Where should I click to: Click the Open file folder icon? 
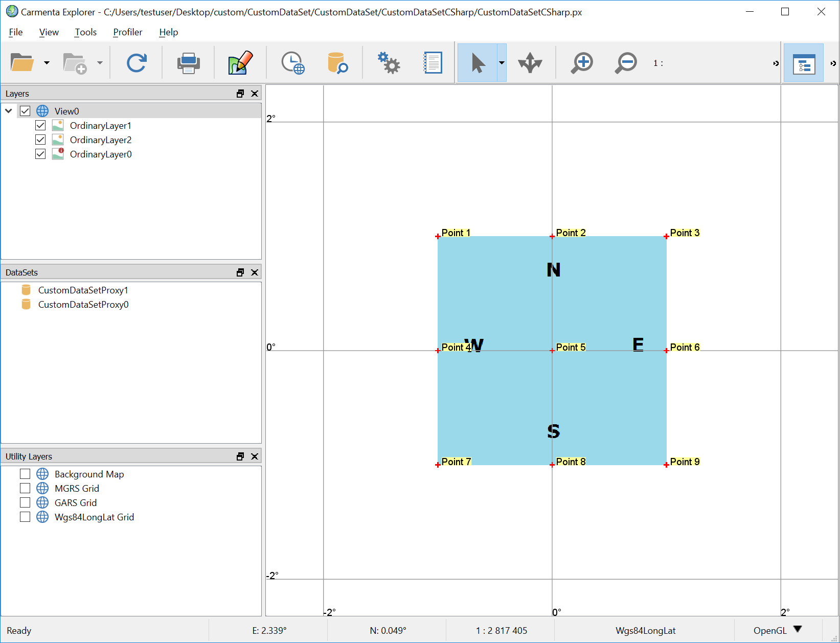[x=22, y=63]
